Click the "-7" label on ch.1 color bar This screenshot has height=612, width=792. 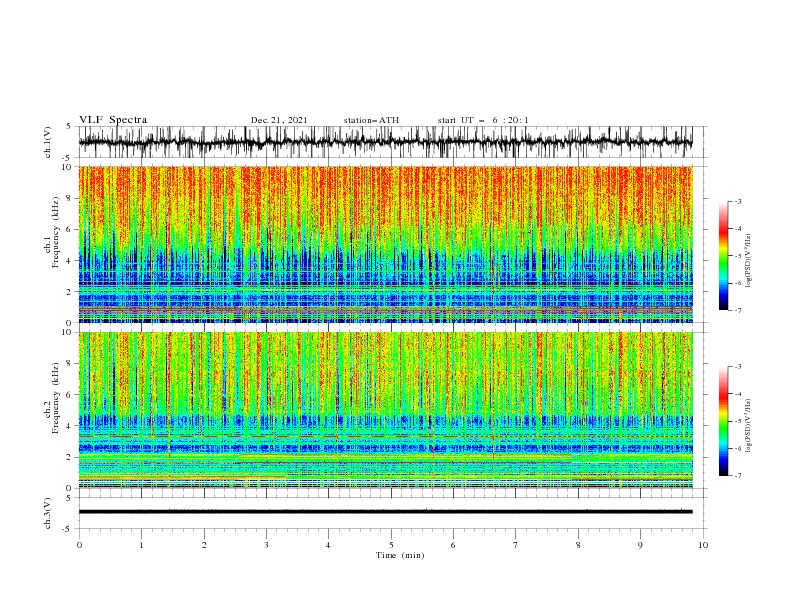point(737,310)
